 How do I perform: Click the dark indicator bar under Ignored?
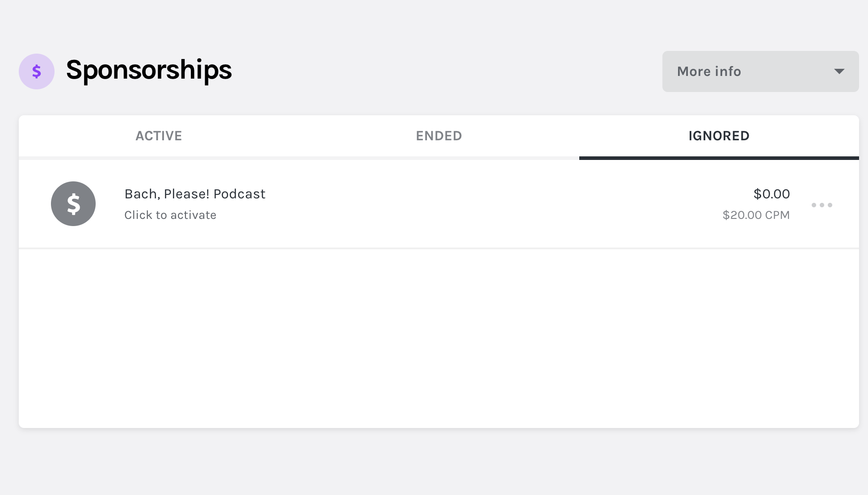(x=719, y=158)
